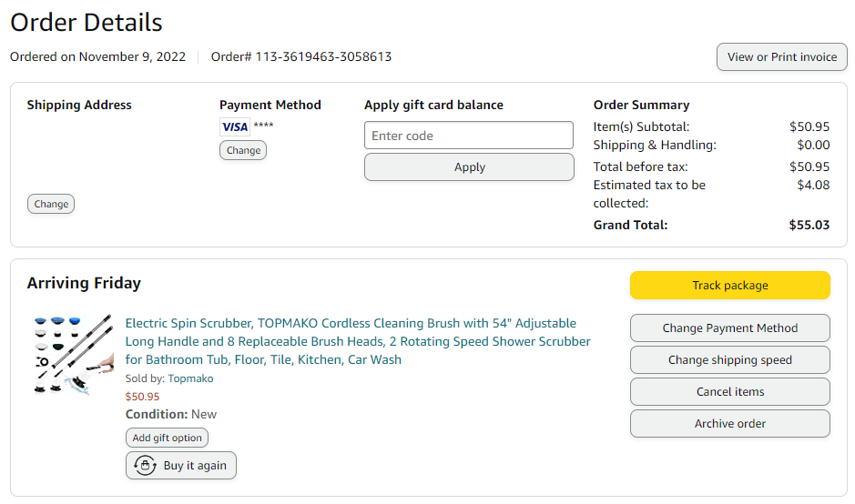The width and height of the screenshot is (855, 504).
Task: Click Add gift option button
Action: click(x=167, y=438)
